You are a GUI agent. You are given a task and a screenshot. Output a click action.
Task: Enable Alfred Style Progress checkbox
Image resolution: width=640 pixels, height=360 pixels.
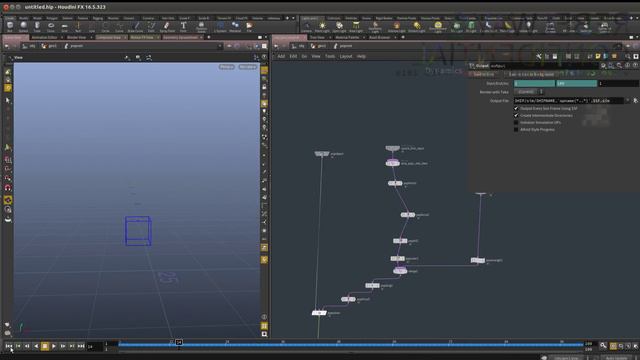516,129
